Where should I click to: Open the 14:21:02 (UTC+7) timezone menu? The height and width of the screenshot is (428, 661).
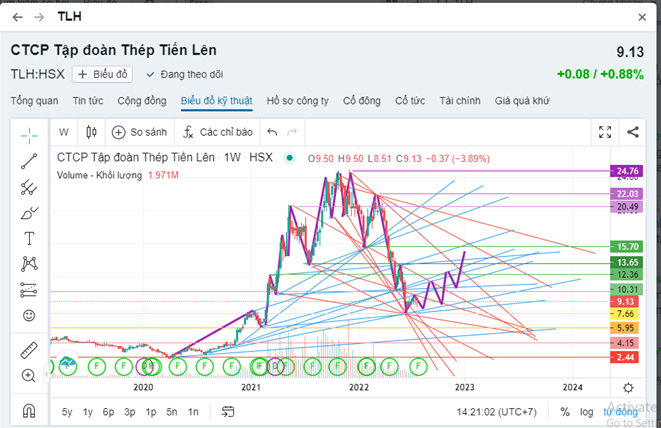[497, 412]
